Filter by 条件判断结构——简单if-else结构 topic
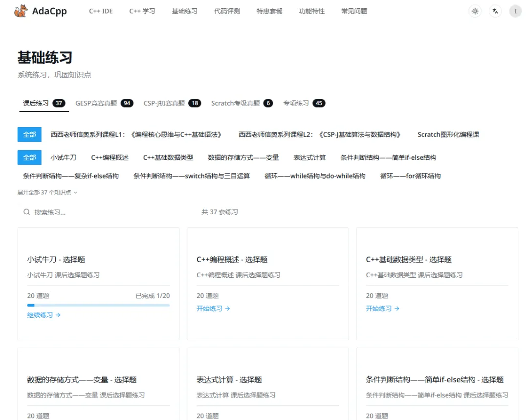The width and height of the screenshot is (528, 420). (x=388, y=157)
